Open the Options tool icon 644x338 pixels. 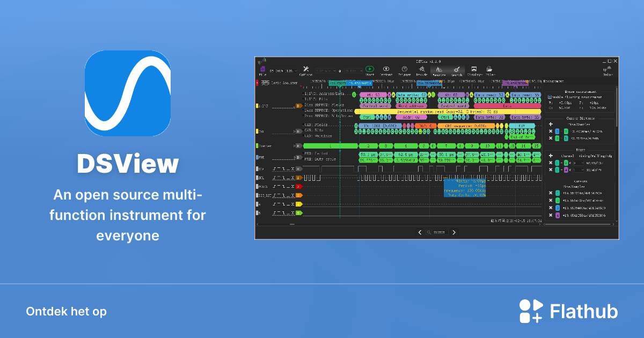click(305, 70)
